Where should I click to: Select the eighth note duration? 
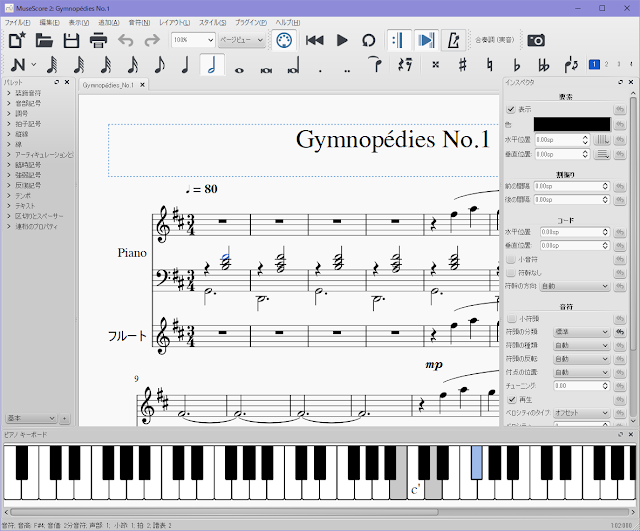point(160,64)
